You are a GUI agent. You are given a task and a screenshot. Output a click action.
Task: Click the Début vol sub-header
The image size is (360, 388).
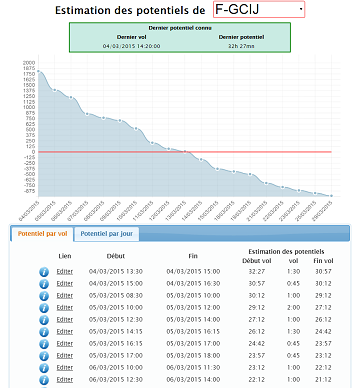pyautogui.click(x=257, y=261)
